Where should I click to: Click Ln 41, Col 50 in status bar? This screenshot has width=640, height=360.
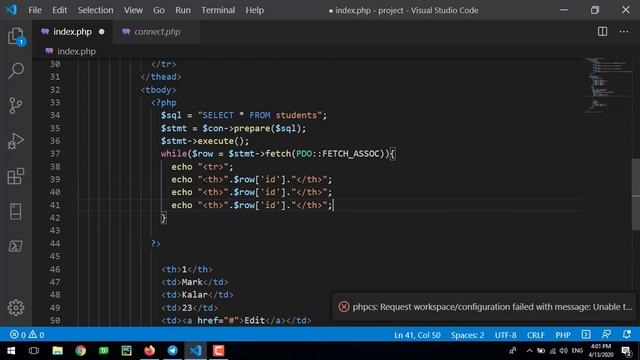(x=417, y=335)
